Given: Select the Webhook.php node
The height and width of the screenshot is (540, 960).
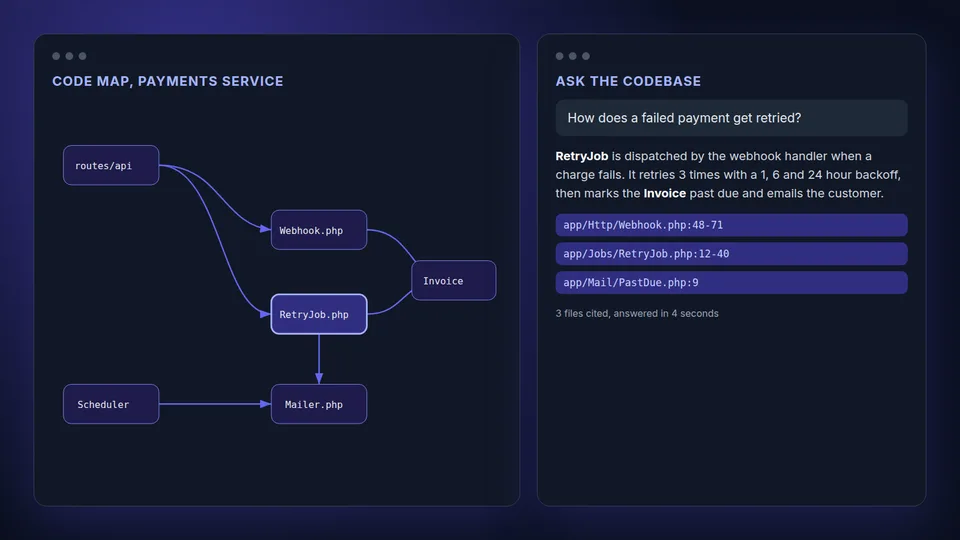Looking at the screenshot, I should tap(319, 230).
